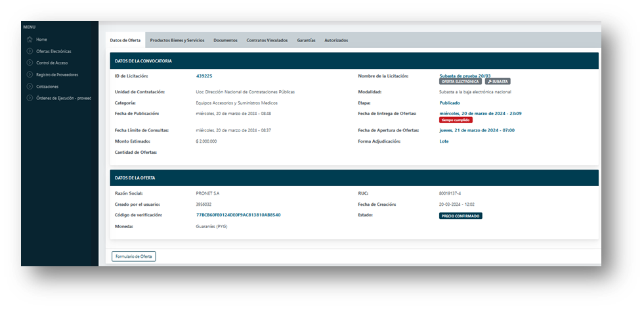
Task: Click Subasta a la baja electrónica nacional text
Action: (x=475, y=92)
